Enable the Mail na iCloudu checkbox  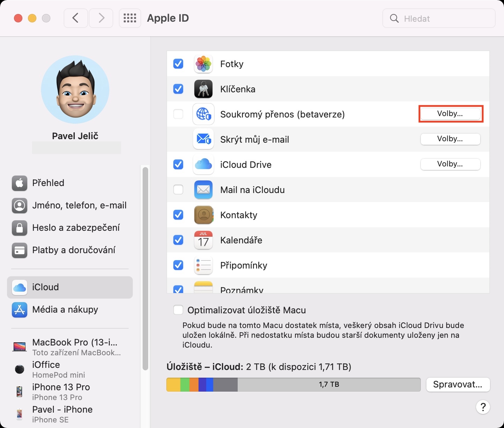[x=178, y=190]
